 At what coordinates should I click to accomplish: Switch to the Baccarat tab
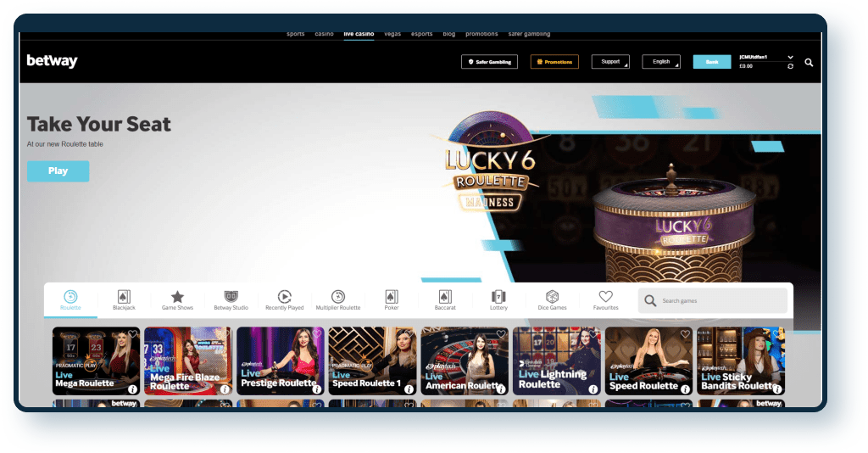tap(444, 300)
